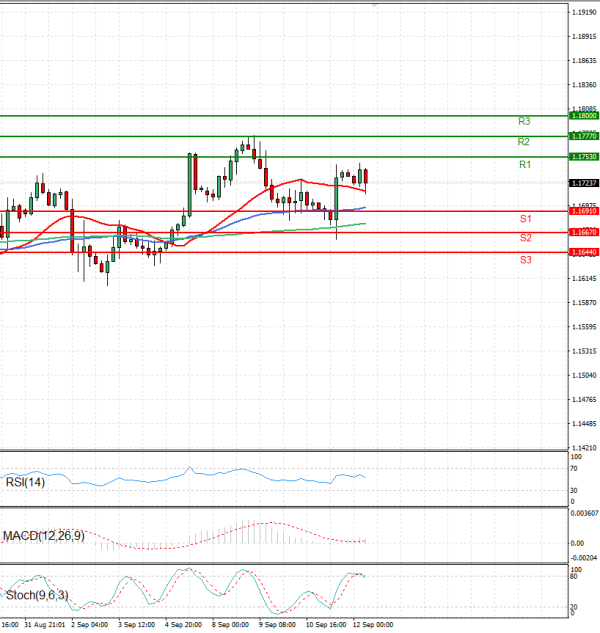Click the S1 support label
Screen dimensions: 600x633
526,219
